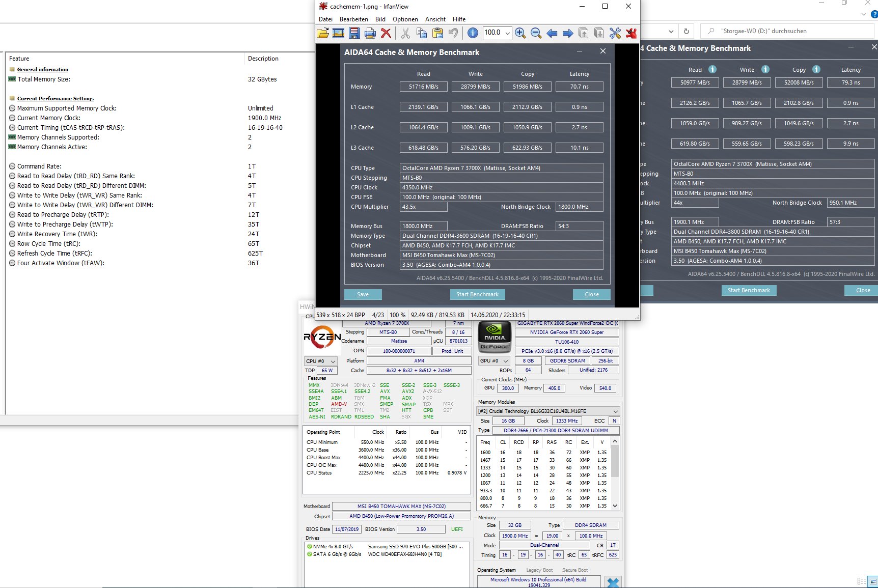Click the MSI B450 TOMAHAWK MAX motherboard field
878x588 pixels.
click(401, 507)
